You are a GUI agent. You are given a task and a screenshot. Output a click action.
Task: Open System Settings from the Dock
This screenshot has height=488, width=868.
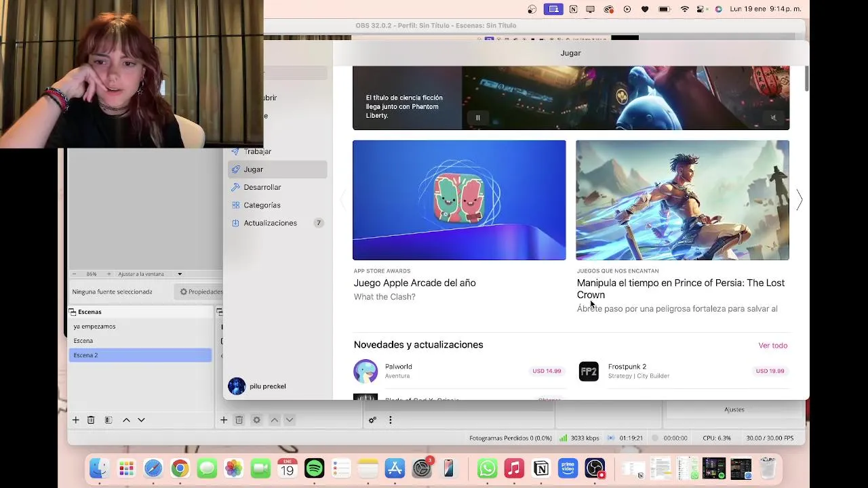pos(422,468)
